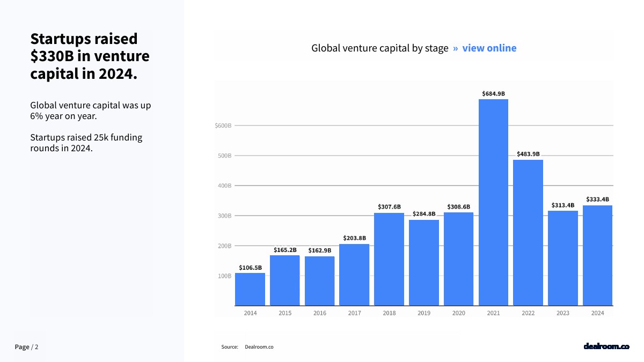Select the 2024 bar in the chart
The image size is (644, 362).
(x=597, y=255)
